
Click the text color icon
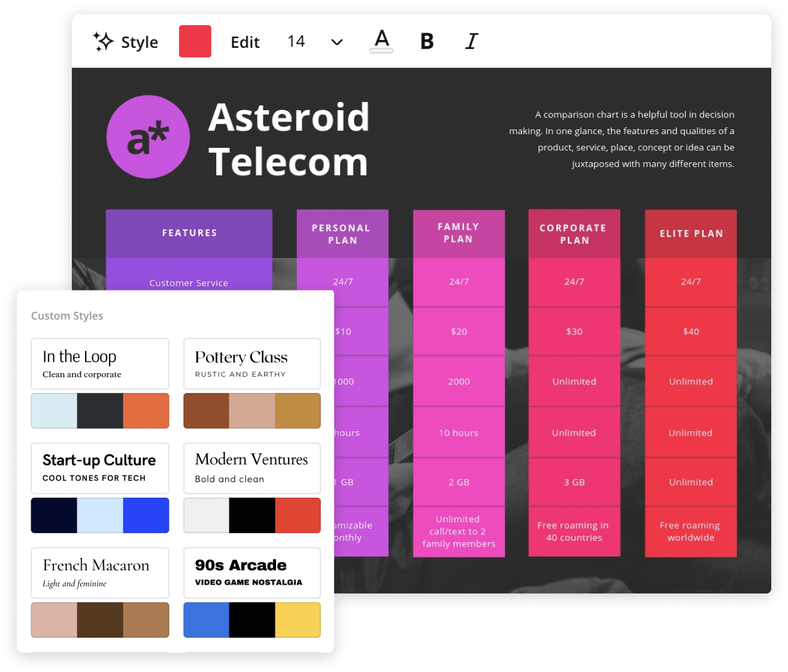[x=381, y=40]
